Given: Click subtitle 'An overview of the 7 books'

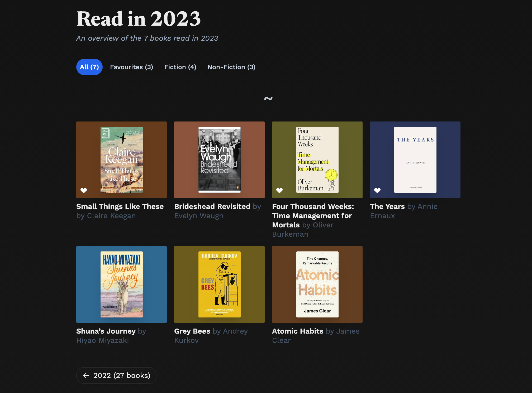Looking at the screenshot, I should 123,38.
